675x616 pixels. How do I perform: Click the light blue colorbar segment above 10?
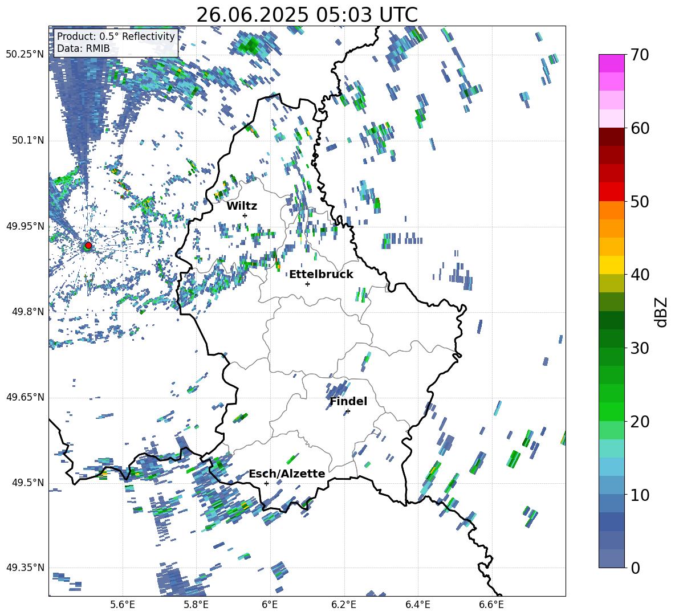611,467
